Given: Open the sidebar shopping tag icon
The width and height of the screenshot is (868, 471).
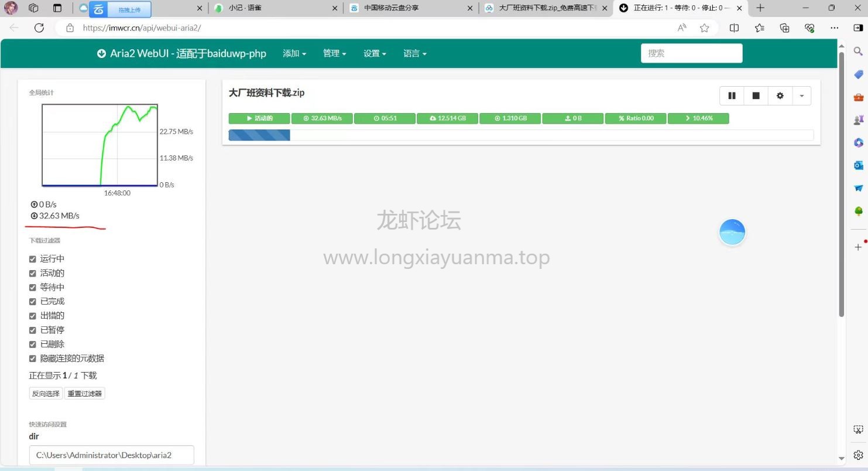Looking at the screenshot, I should click(x=859, y=74).
